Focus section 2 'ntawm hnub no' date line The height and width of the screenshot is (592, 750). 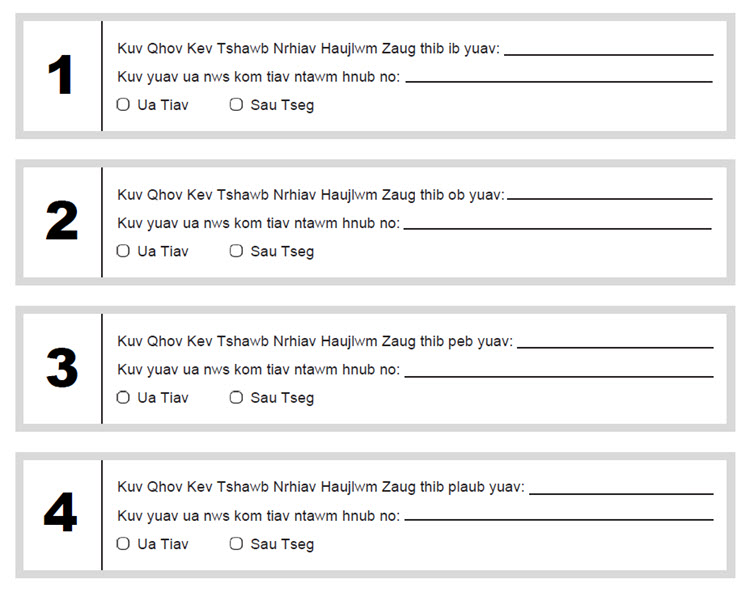tap(557, 223)
